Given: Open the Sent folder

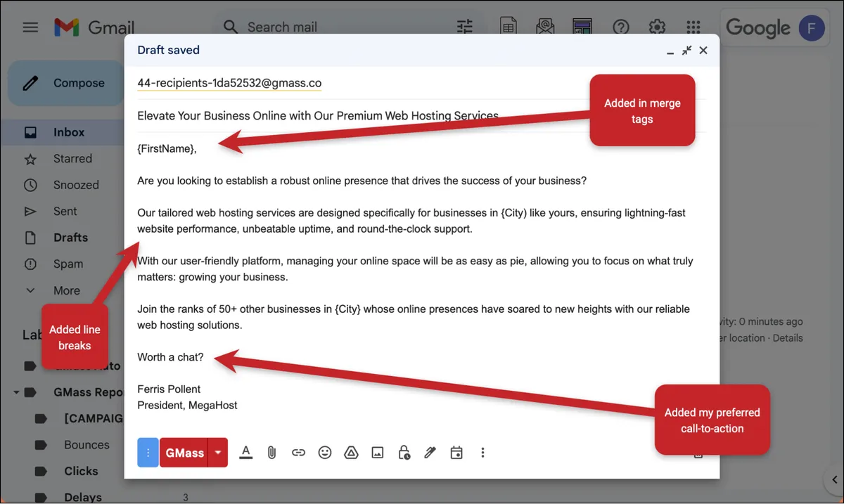Looking at the screenshot, I should click(67, 211).
